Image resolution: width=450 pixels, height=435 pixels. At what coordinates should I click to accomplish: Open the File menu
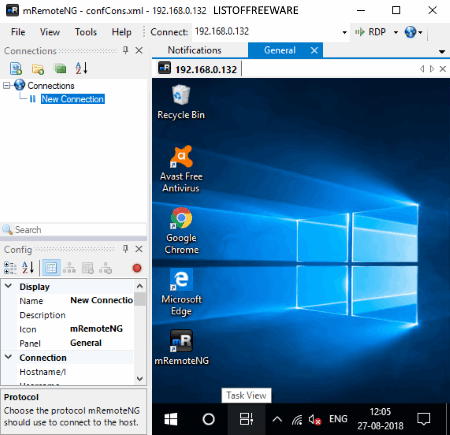(x=18, y=32)
